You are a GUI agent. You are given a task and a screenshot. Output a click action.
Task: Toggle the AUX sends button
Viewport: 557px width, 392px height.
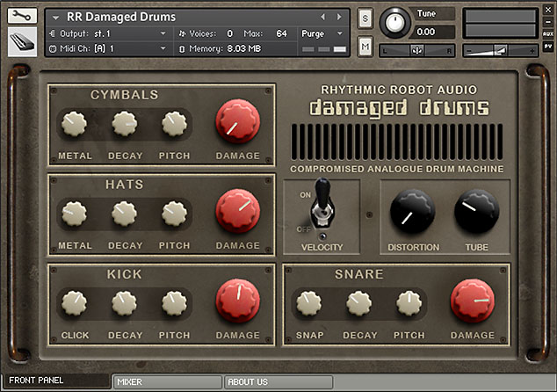tap(548, 33)
